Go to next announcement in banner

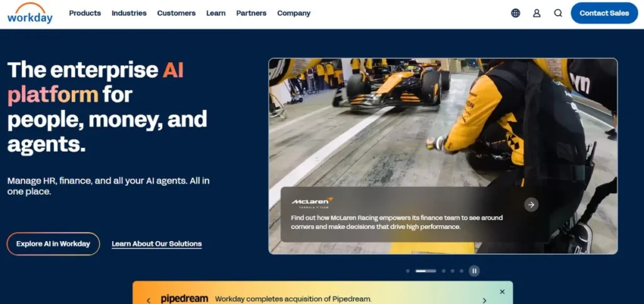pos(484,300)
